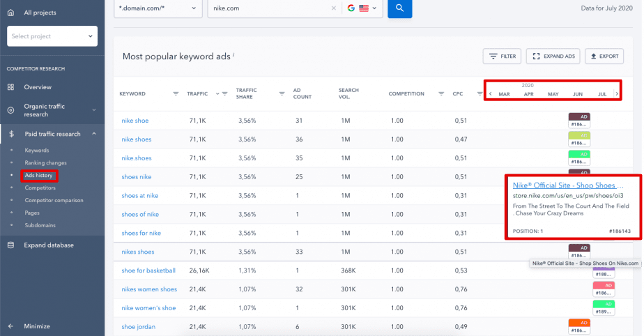Go to Subdomains submenu item
Viewport: 644px width, 336px height.
(40, 225)
